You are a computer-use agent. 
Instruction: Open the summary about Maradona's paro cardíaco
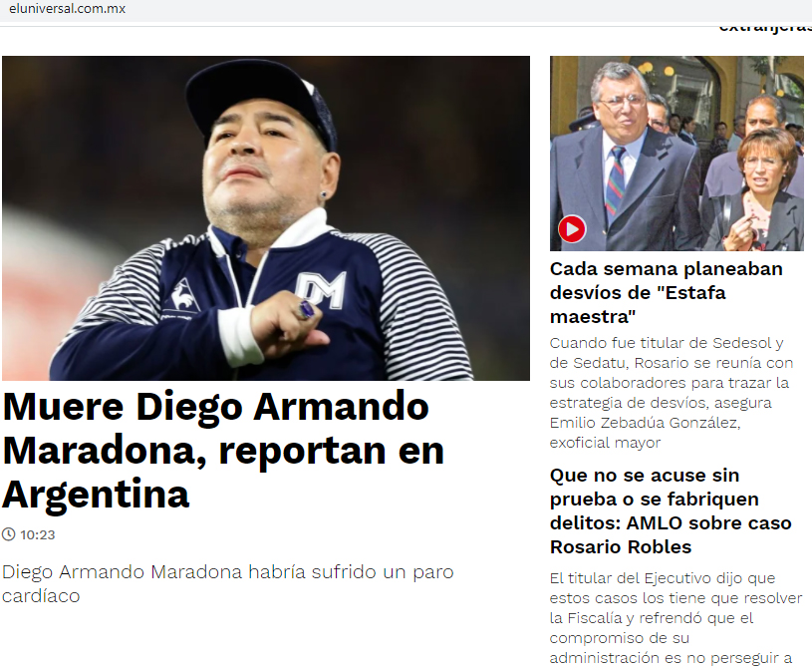(x=228, y=584)
